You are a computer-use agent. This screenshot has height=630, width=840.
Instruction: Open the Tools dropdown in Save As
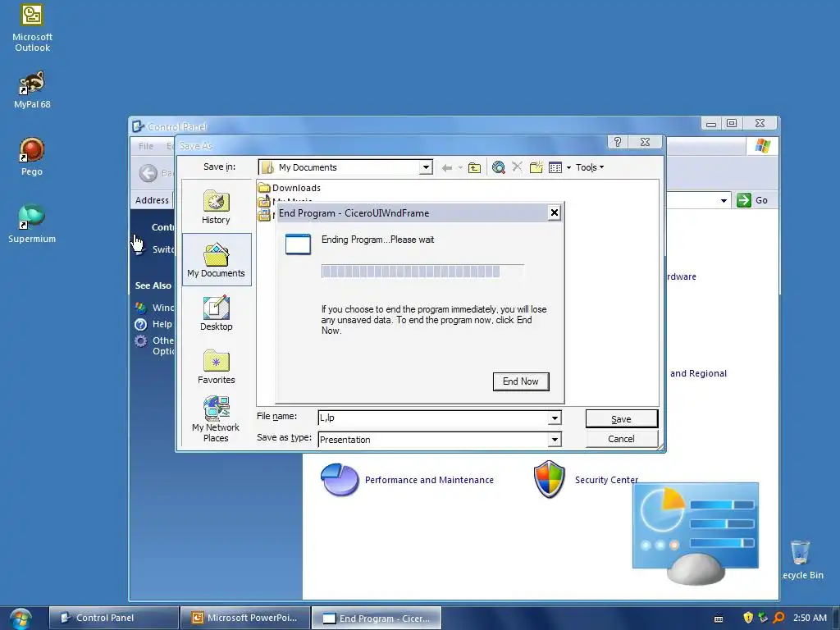click(x=589, y=167)
